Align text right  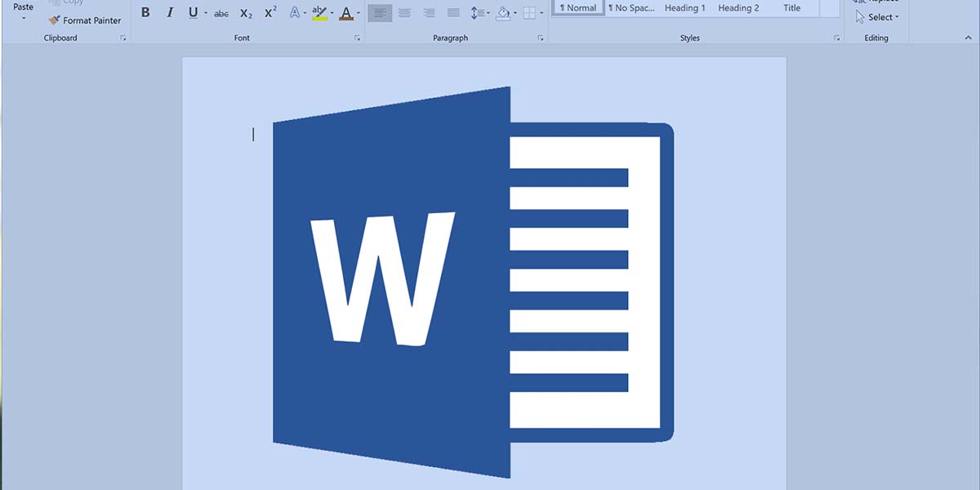click(x=429, y=13)
